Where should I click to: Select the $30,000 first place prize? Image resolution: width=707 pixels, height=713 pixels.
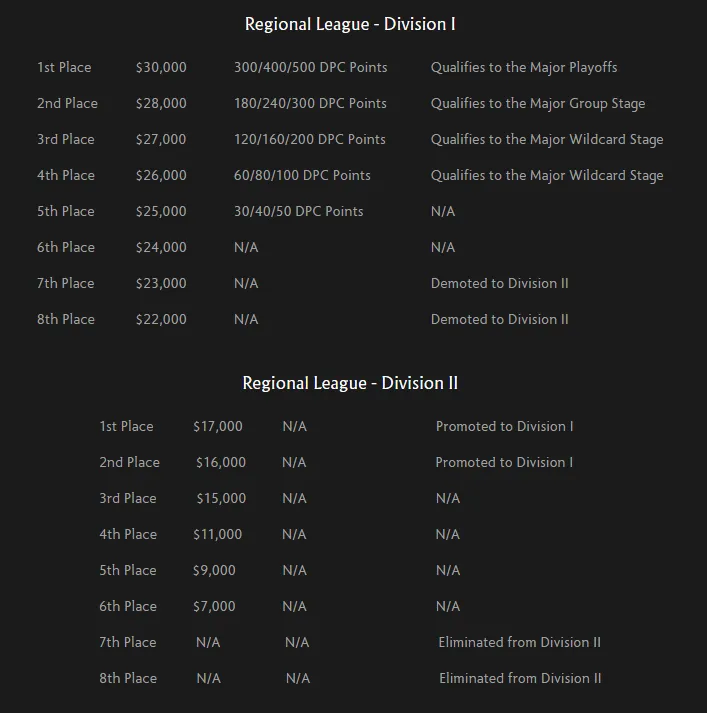point(161,67)
